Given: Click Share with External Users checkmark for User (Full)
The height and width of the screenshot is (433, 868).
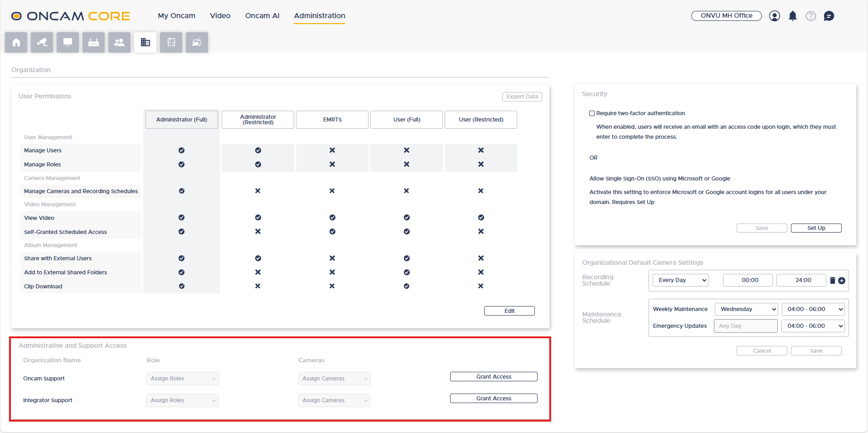Looking at the screenshot, I should point(407,258).
